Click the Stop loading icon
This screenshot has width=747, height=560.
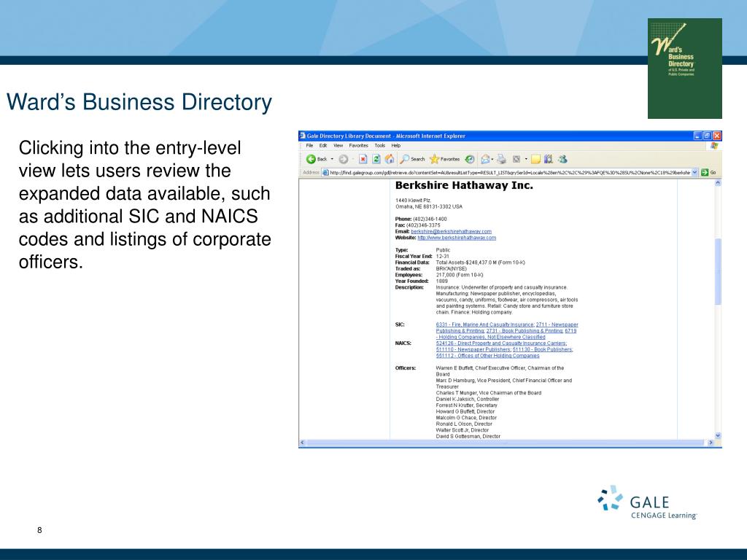[x=363, y=159]
